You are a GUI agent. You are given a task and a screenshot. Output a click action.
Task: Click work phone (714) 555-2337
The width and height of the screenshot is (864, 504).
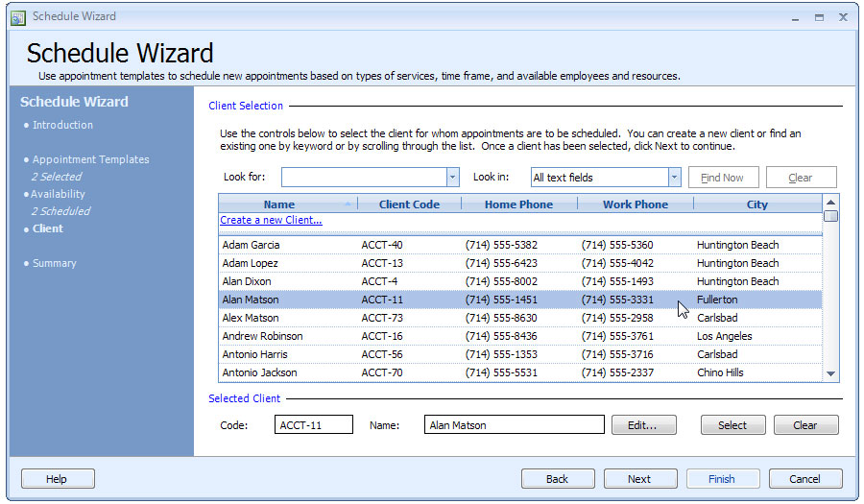tap(617, 372)
